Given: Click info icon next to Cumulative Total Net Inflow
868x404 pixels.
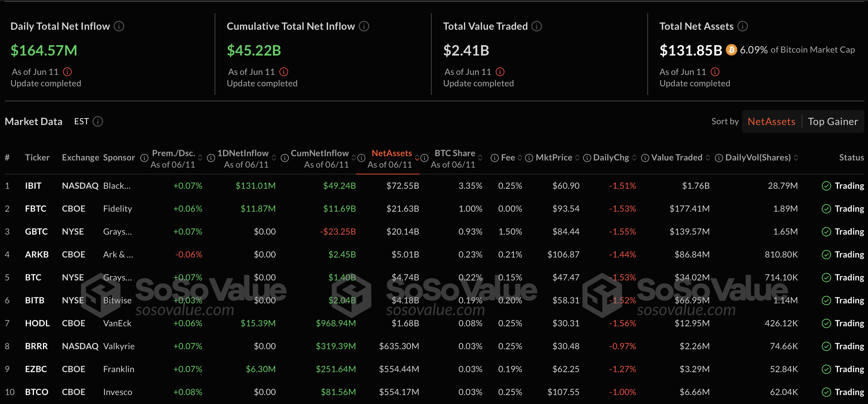Looking at the screenshot, I should click(x=364, y=26).
